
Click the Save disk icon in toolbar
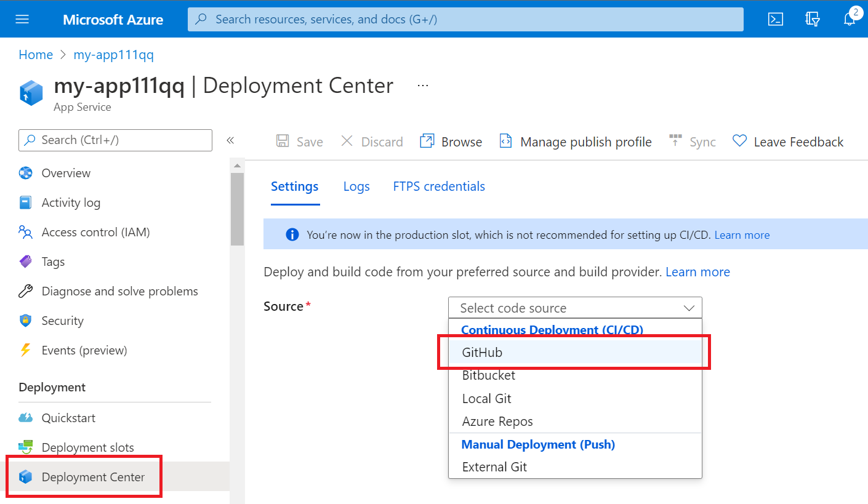pos(283,142)
